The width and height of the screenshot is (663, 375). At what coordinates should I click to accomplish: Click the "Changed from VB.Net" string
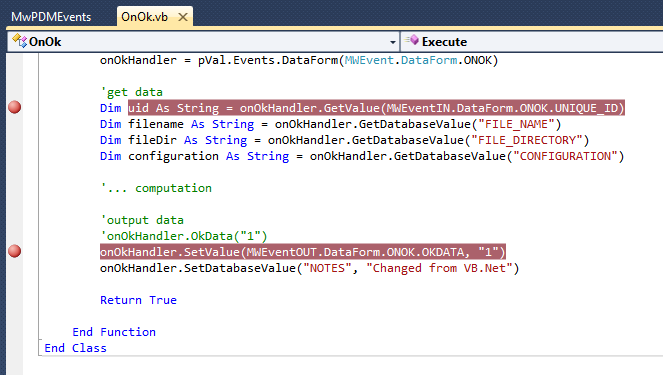click(439, 268)
